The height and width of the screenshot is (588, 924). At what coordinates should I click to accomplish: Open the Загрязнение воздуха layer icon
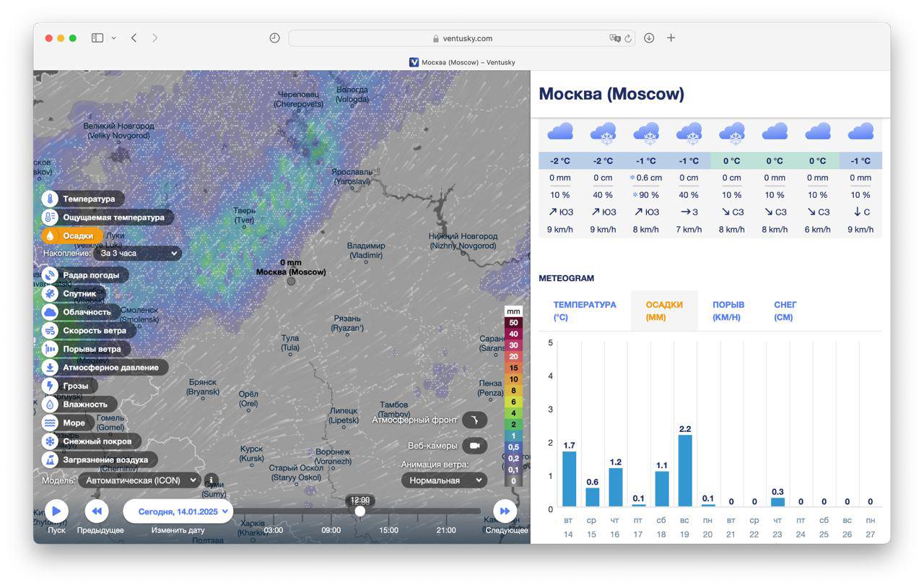pyautogui.click(x=49, y=460)
